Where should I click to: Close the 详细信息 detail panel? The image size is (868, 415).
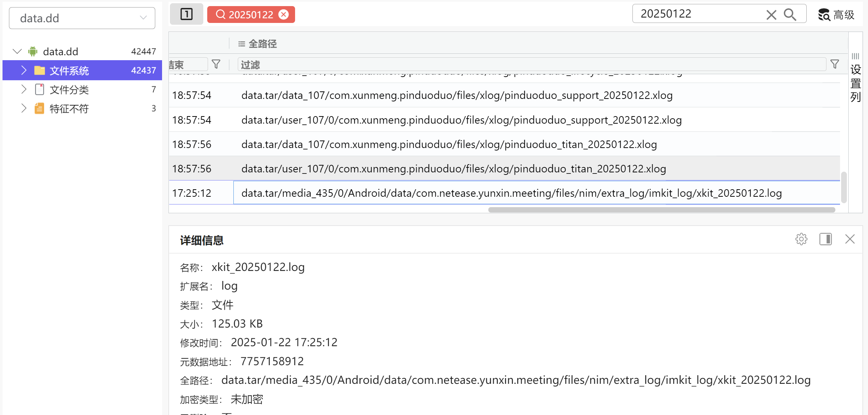point(850,239)
